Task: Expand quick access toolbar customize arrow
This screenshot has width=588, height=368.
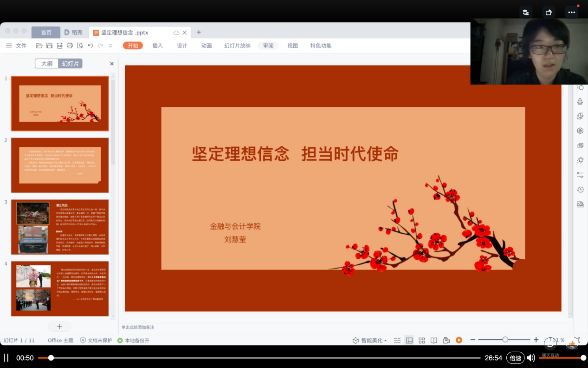Action: (110, 46)
